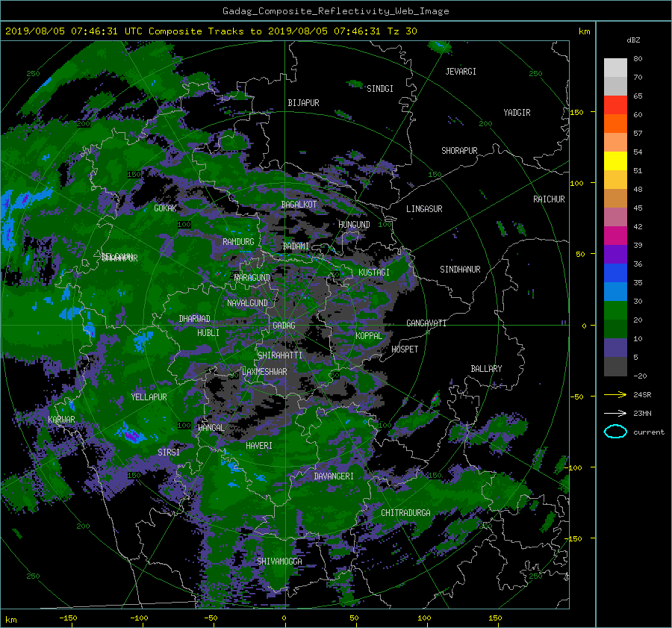Viewport: 672px width, 628px height.
Task: Click the -150 tick on bottom km axis
Action: point(68,618)
